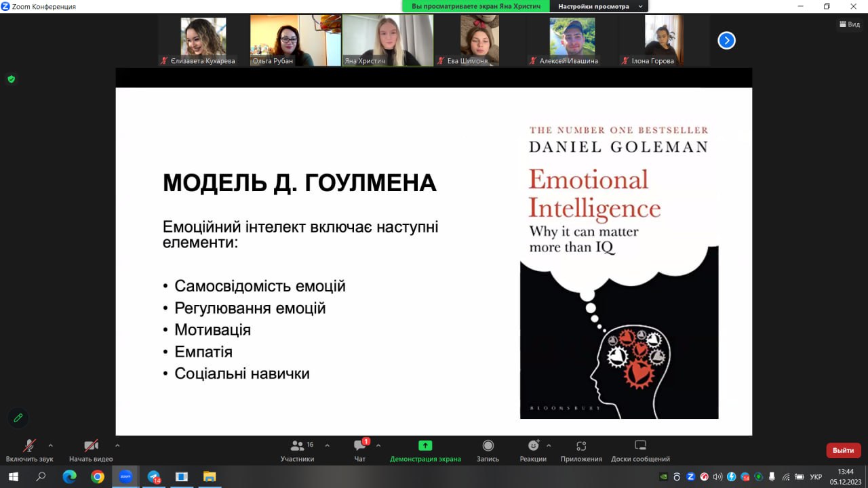The image size is (868, 488).
Task: Select Алексей Ивашина video thumbnail
Action: pyautogui.click(x=572, y=41)
